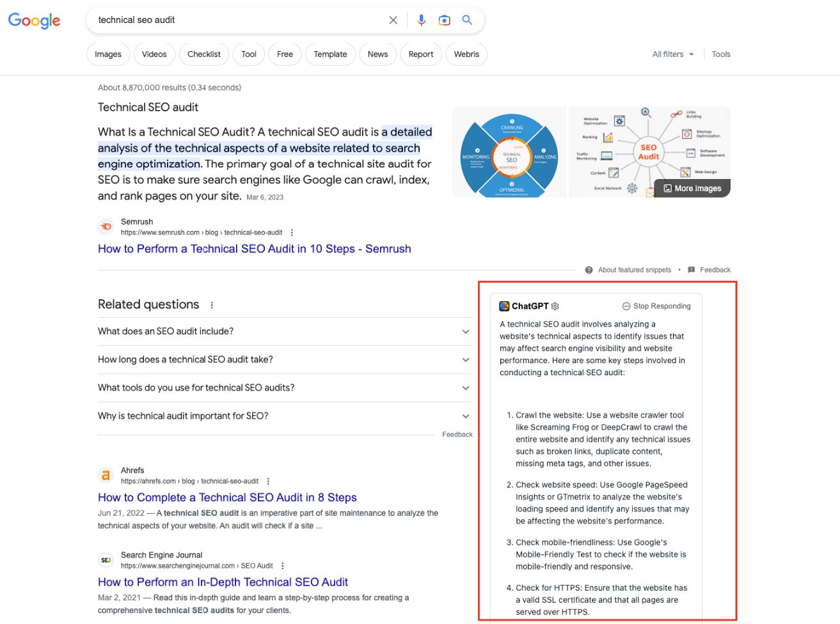
Task: Switch to the News filter tab
Action: point(377,54)
